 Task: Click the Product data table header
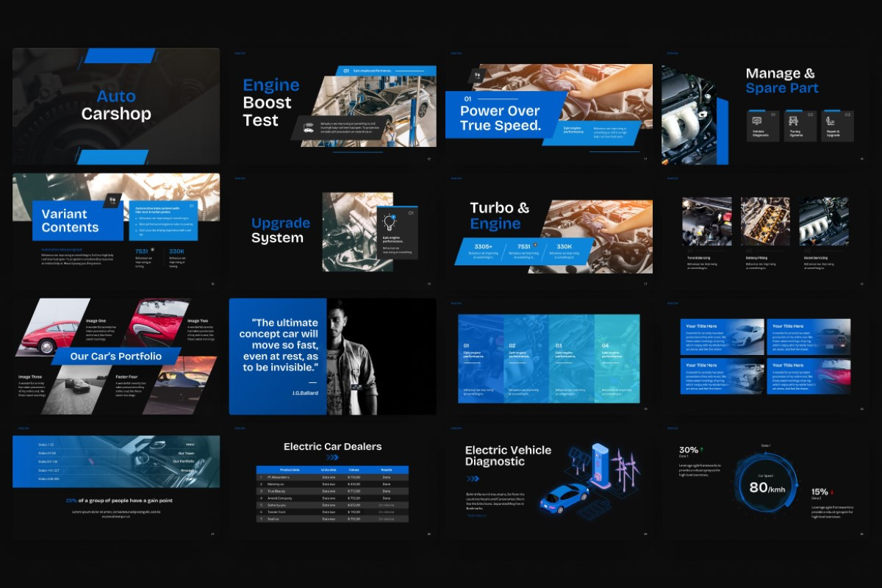290,470
